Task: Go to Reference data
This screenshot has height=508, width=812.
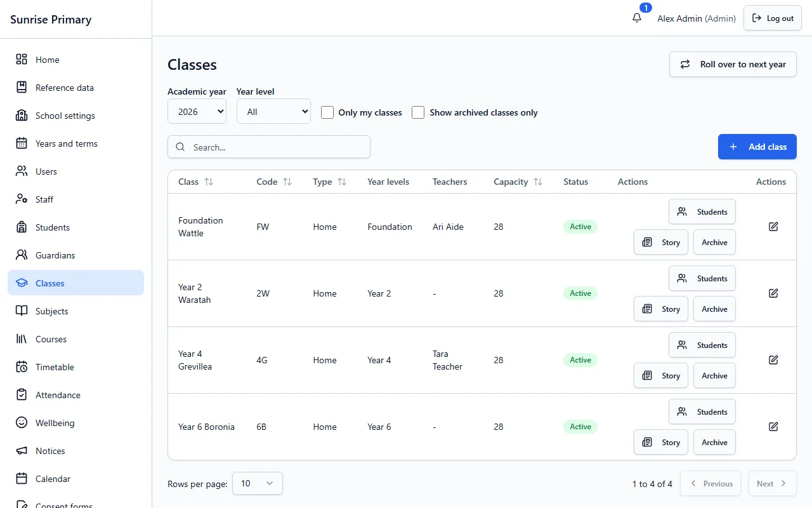Action: [x=76, y=88]
